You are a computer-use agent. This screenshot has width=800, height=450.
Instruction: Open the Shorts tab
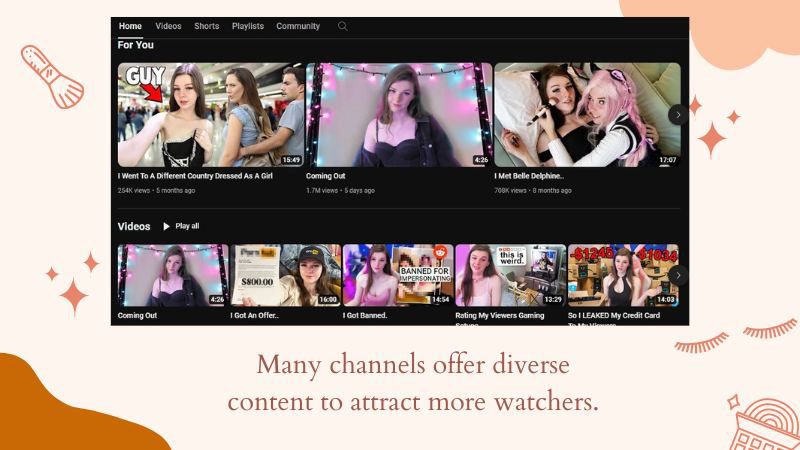tap(207, 26)
